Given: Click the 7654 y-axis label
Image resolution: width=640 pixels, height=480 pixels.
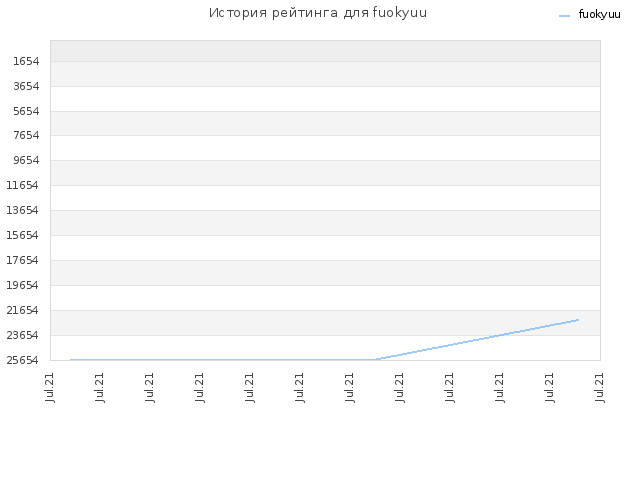Looking at the screenshot, I should [x=26, y=136].
